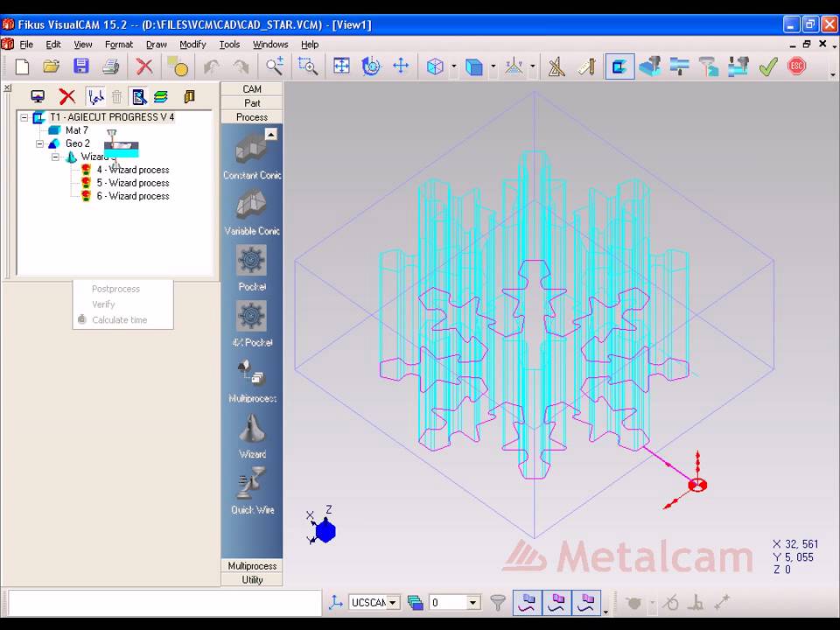
Task: Collapse the T1 - AGIECUT PROGRESS V 4 node
Action: click(x=24, y=116)
